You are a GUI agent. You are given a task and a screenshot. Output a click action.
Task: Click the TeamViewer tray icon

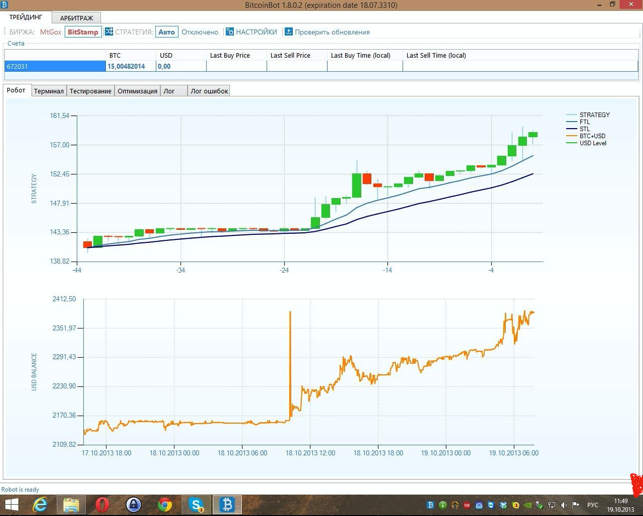(491, 505)
